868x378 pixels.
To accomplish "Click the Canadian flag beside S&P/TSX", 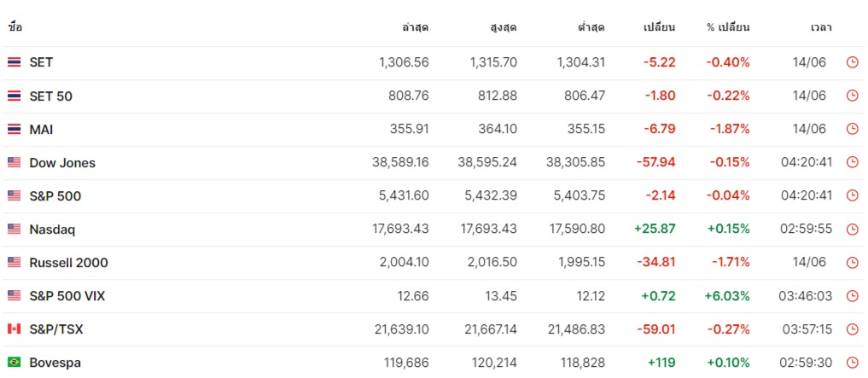I will tap(14, 329).
